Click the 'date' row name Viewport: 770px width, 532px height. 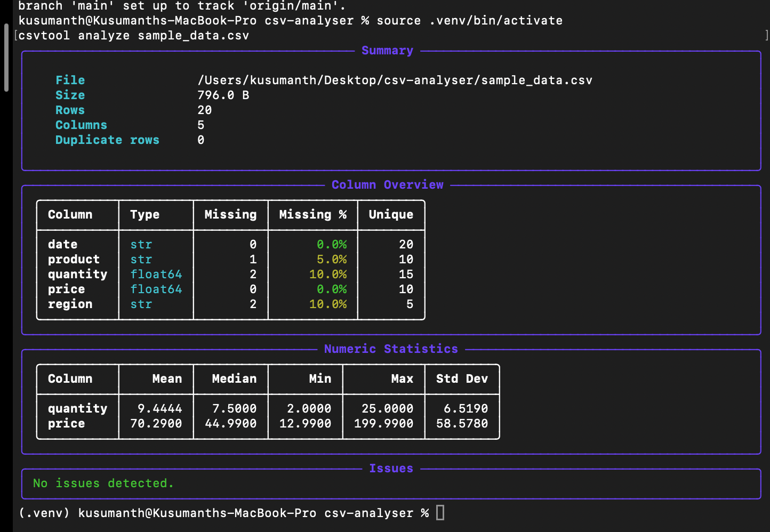[63, 245]
